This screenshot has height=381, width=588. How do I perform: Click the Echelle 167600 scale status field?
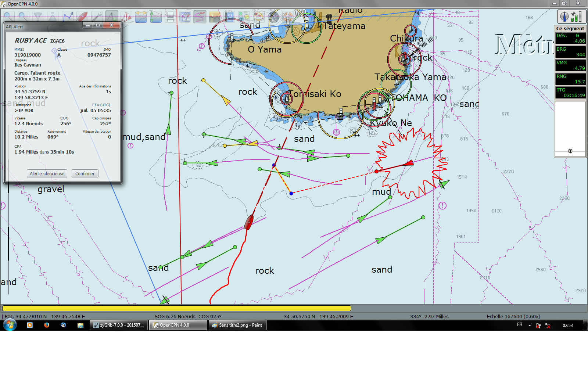513,316
